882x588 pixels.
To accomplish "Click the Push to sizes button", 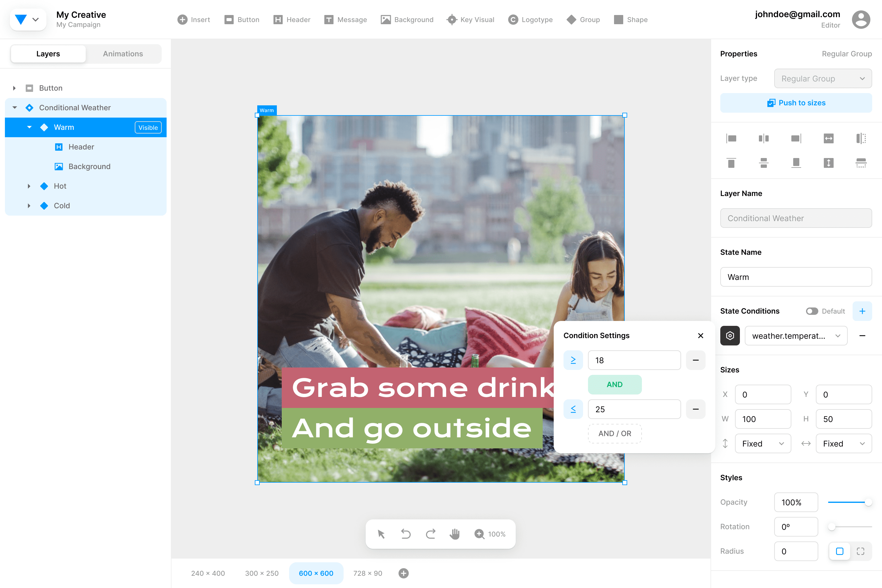I will pyautogui.click(x=796, y=103).
